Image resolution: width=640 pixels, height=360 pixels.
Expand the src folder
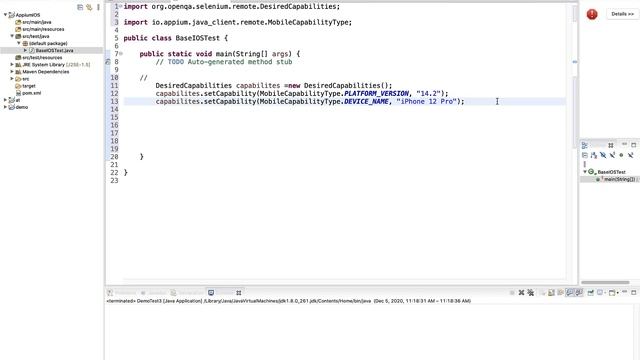(12, 78)
